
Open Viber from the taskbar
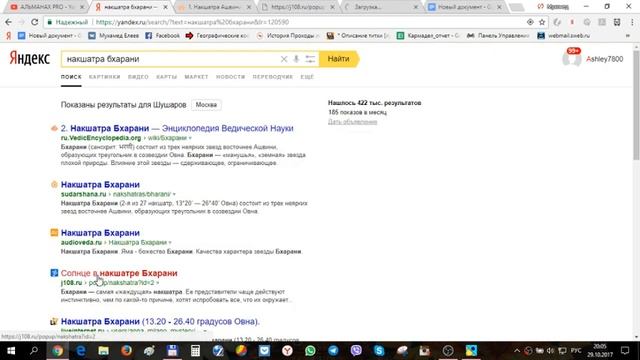356,351
